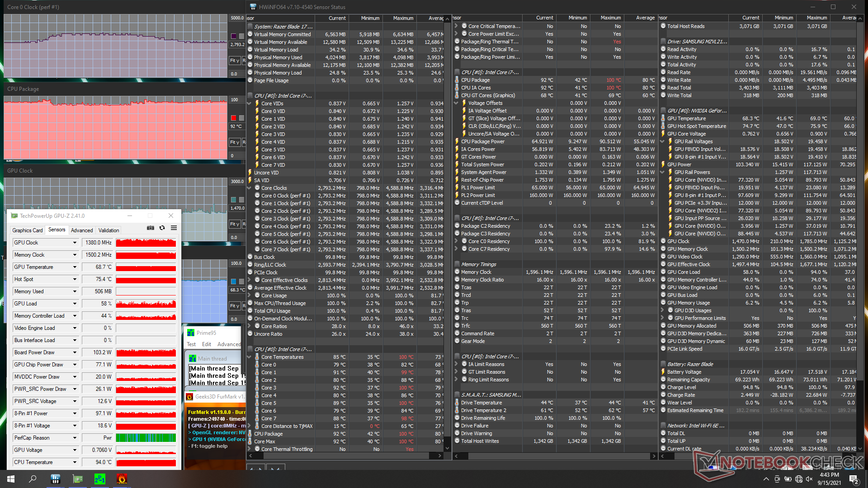The height and width of the screenshot is (488, 868).
Task: Click the lightning icon beside Core 0 VID
Action: (x=257, y=111)
